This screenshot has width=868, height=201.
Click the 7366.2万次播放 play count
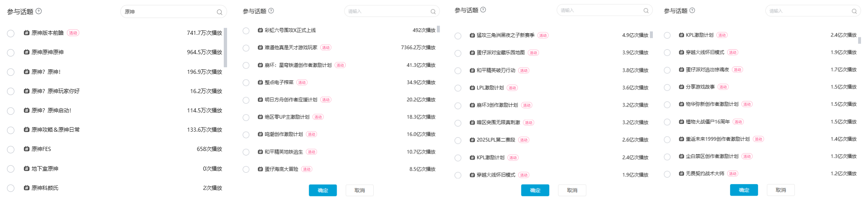418,48
